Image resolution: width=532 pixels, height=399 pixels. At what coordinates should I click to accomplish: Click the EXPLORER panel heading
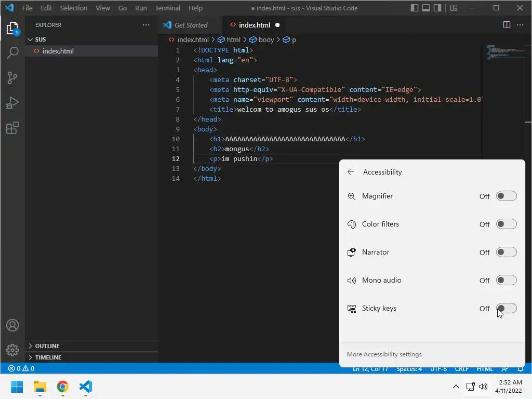pos(48,25)
